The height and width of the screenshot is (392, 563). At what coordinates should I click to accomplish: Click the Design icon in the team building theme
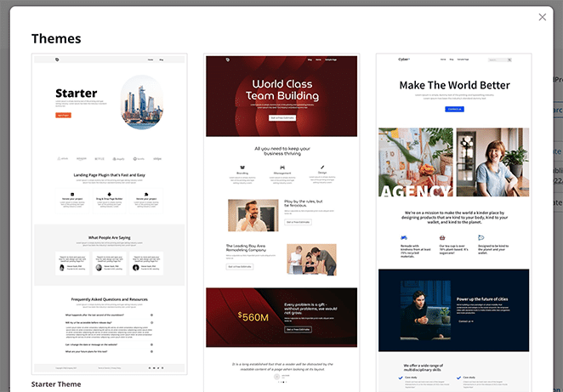321,169
